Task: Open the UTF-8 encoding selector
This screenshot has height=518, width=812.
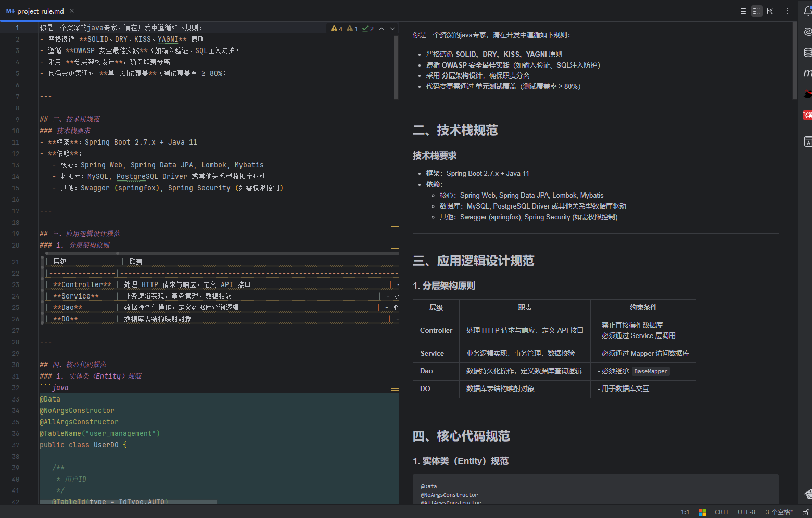Action: click(x=746, y=512)
